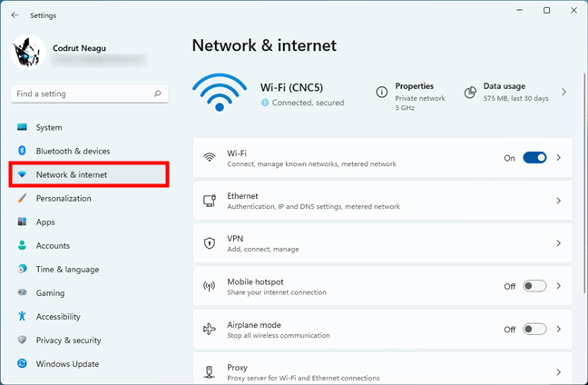Image resolution: width=588 pixels, height=385 pixels.
Task: Click the back arrow in Settings header
Action: click(x=15, y=15)
